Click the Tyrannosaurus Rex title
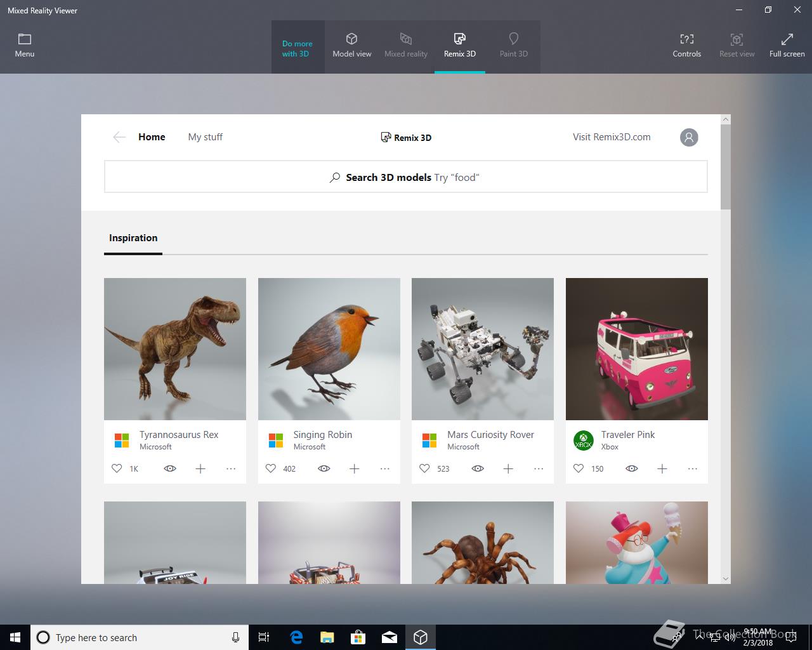 pos(179,435)
